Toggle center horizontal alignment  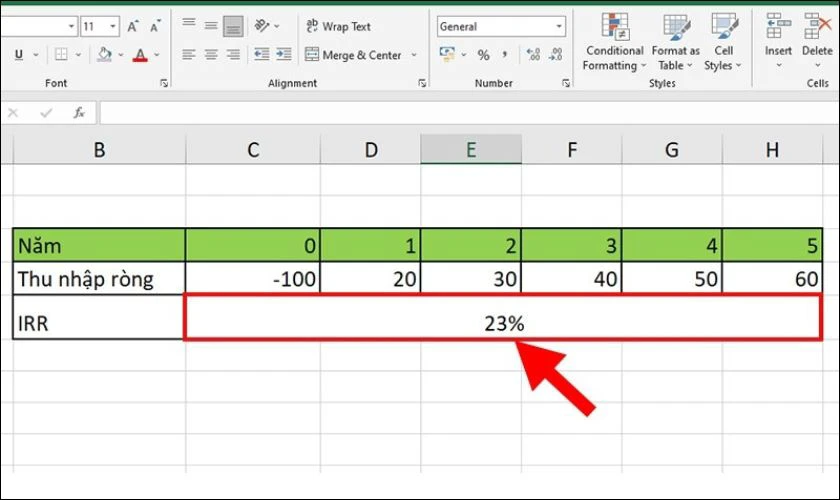click(211, 54)
